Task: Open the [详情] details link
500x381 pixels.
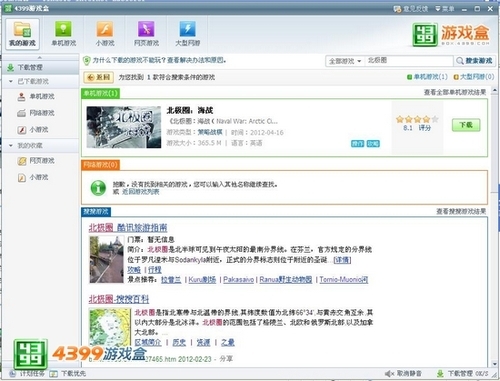Action: click(x=342, y=260)
